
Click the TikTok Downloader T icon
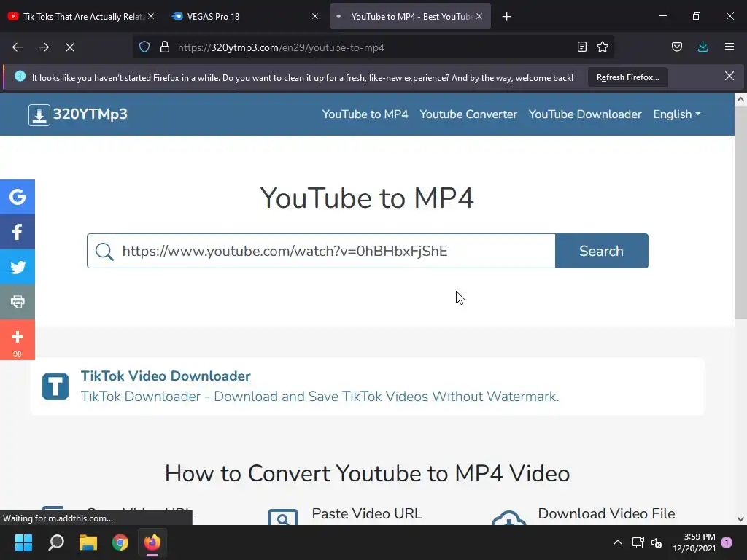(x=55, y=386)
